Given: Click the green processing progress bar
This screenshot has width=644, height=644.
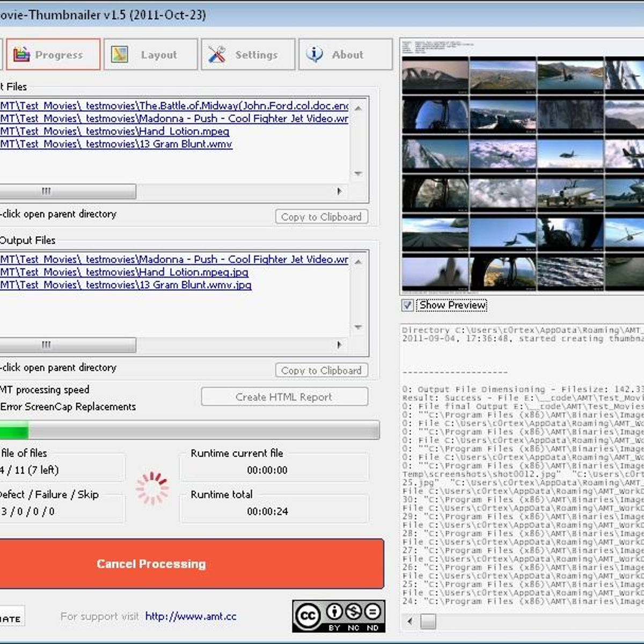Looking at the screenshot, I should [x=15, y=430].
